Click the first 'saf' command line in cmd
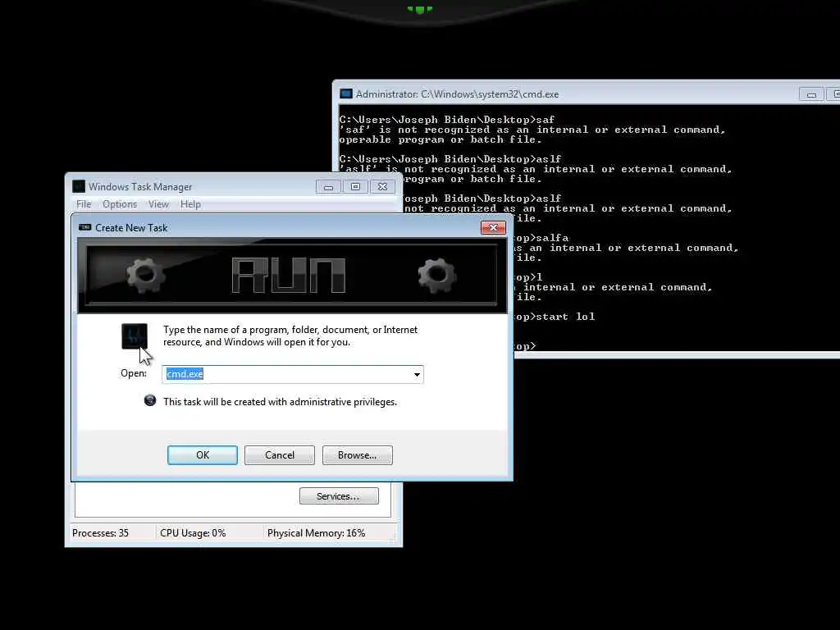Image resolution: width=840 pixels, height=630 pixels. pos(447,120)
